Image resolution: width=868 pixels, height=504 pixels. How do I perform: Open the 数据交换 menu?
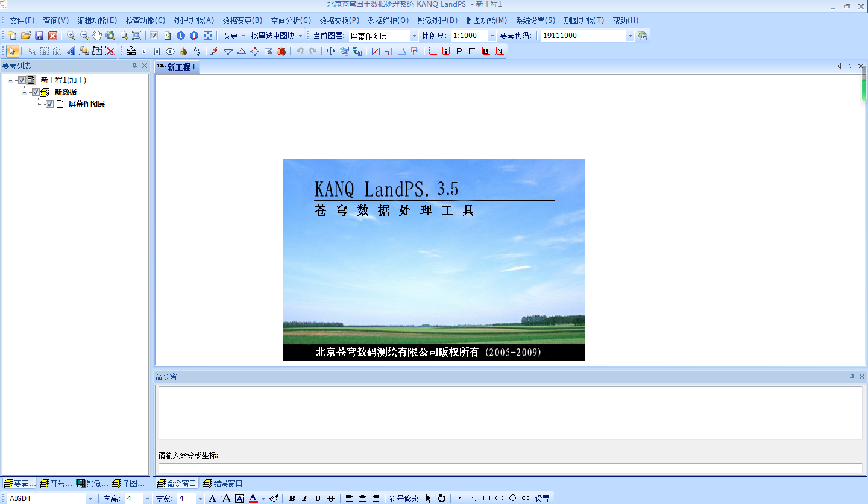[x=338, y=20]
